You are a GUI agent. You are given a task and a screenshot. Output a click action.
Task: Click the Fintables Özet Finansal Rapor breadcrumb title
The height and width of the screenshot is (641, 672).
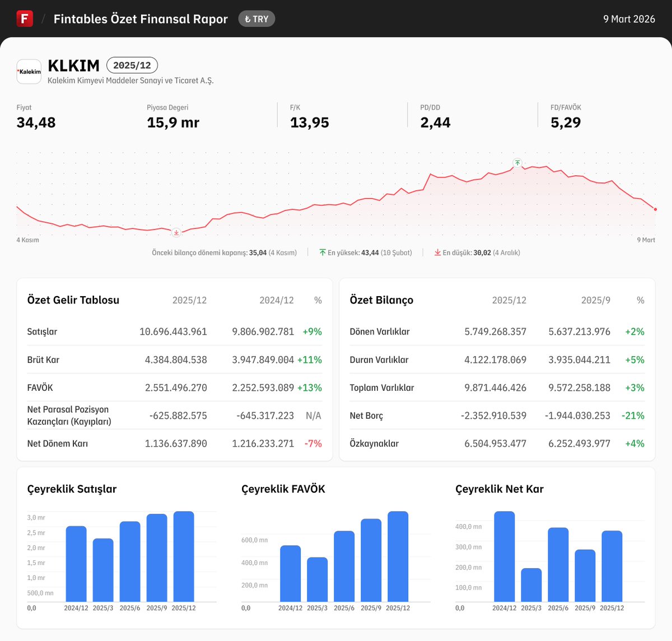141,18
